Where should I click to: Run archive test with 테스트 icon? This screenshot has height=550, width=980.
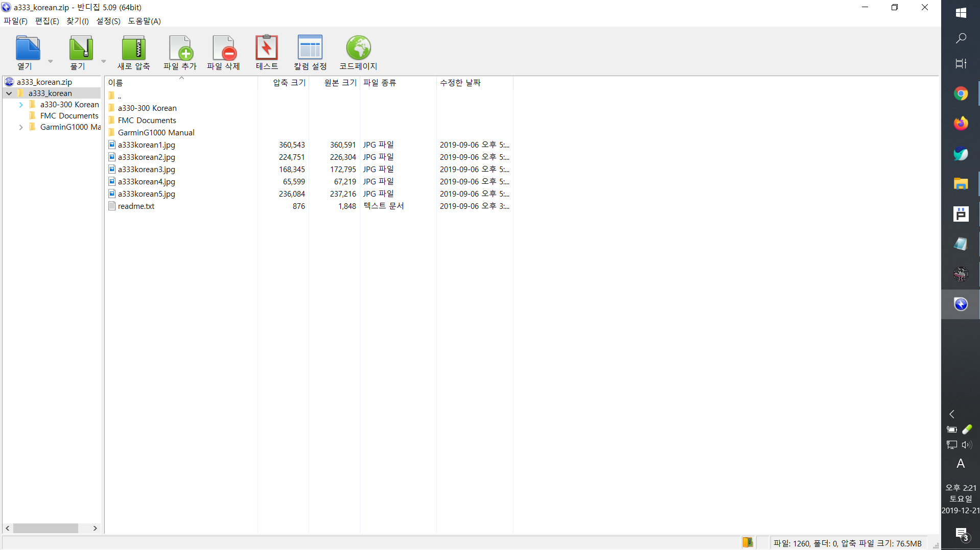tap(267, 52)
